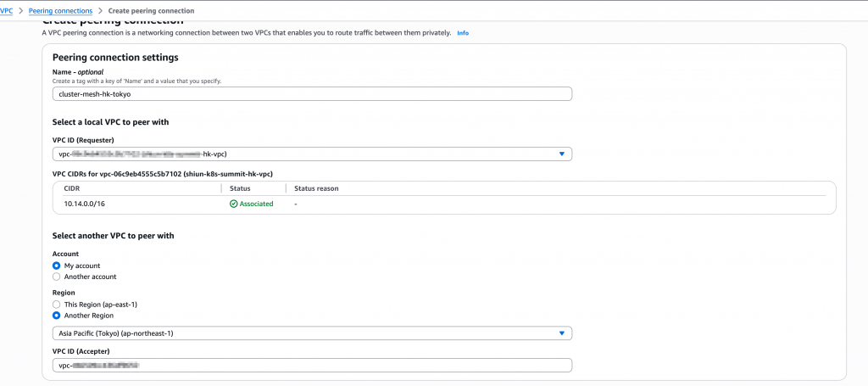Choose the Another account option
The height and width of the screenshot is (386, 868).
[x=57, y=277]
